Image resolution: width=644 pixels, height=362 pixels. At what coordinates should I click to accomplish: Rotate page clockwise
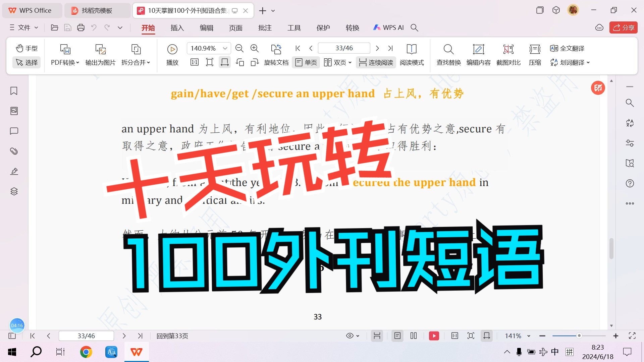tap(255, 62)
